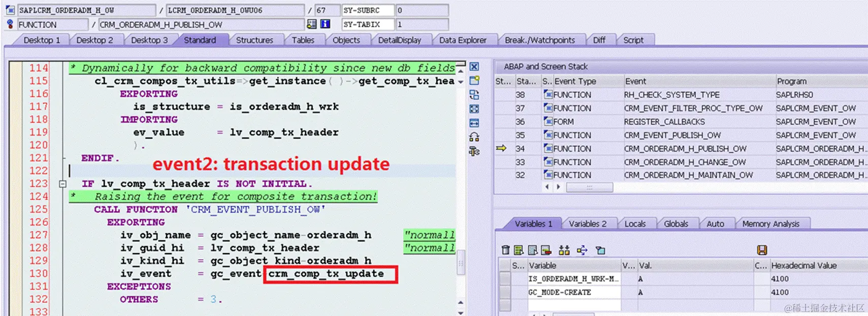Click the save floppy icon above Hexadecimal Value
The height and width of the screenshot is (316, 868).
click(762, 250)
